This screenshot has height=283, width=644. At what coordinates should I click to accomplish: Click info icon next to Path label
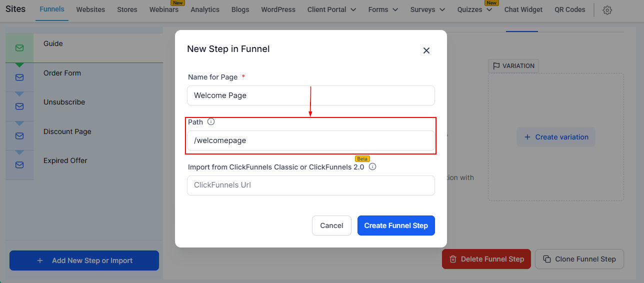coord(211,121)
